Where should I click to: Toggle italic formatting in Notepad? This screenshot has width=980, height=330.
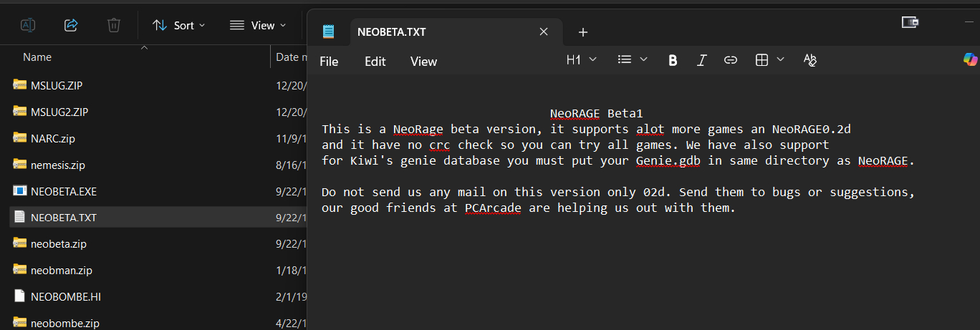click(x=702, y=60)
